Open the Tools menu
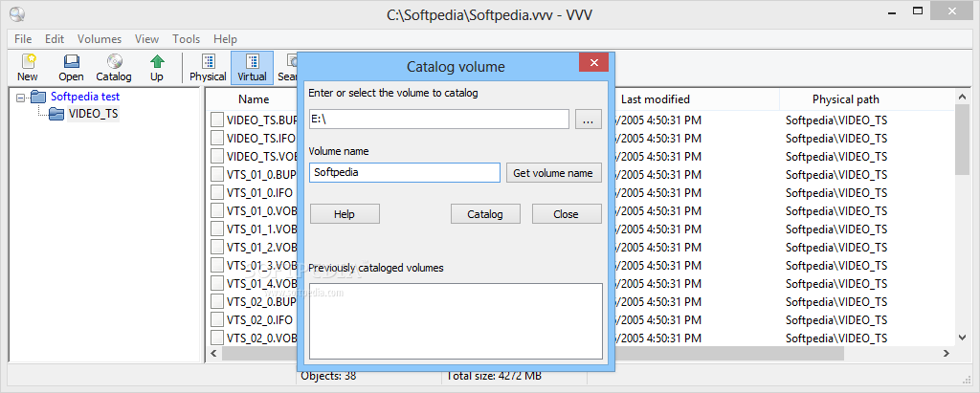980x393 pixels. [187, 39]
